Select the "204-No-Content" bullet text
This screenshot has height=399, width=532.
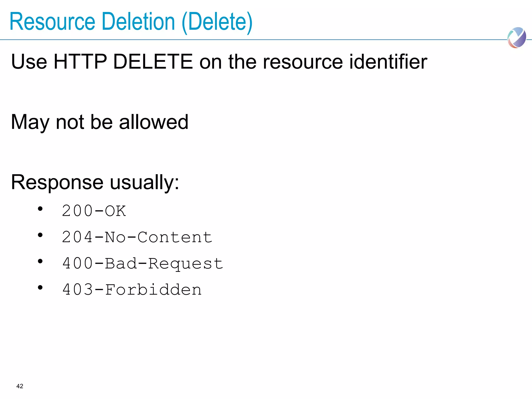137,237
